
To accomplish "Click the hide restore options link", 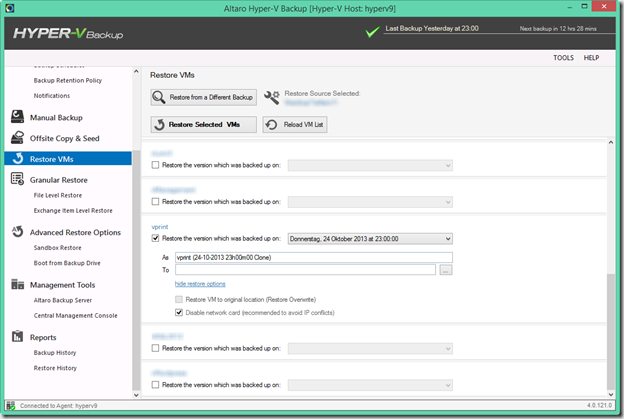I will tap(200, 284).
